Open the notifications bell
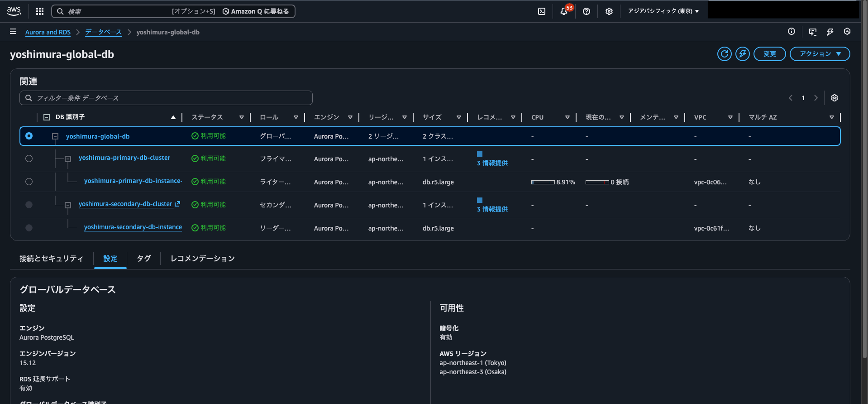Image resolution: width=868 pixels, height=404 pixels. (564, 11)
